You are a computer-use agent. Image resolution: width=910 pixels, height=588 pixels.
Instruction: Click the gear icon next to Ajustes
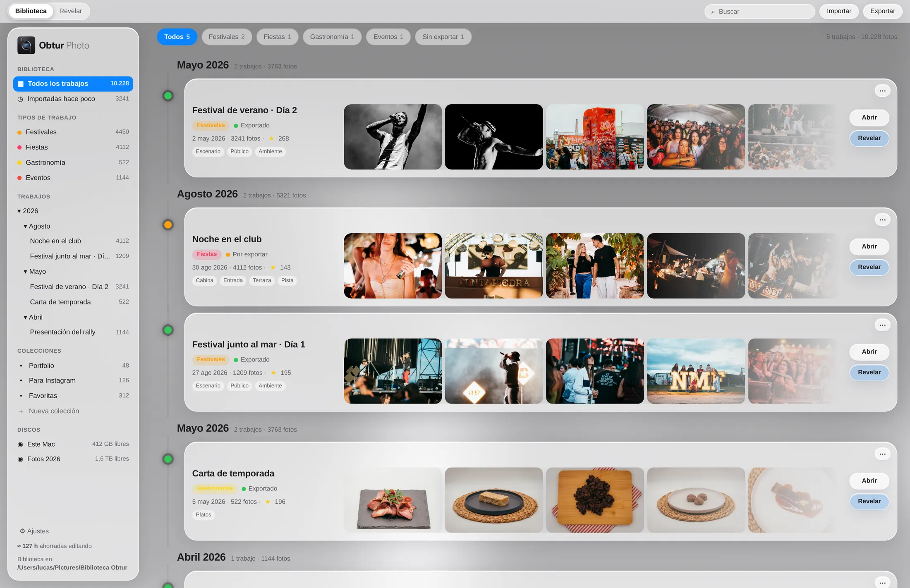(22, 531)
